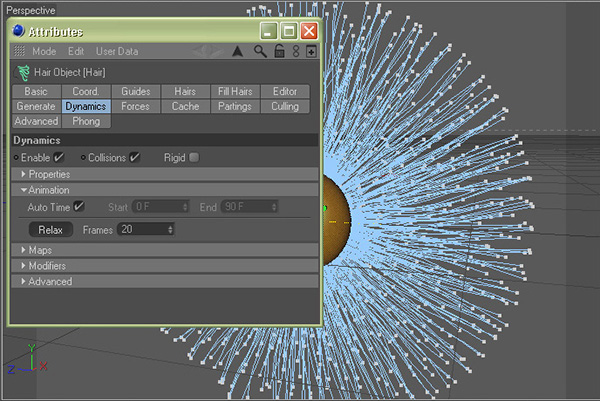Click the Attributes window blue sphere icon
The image size is (600, 401).
[x=18, y=31]
